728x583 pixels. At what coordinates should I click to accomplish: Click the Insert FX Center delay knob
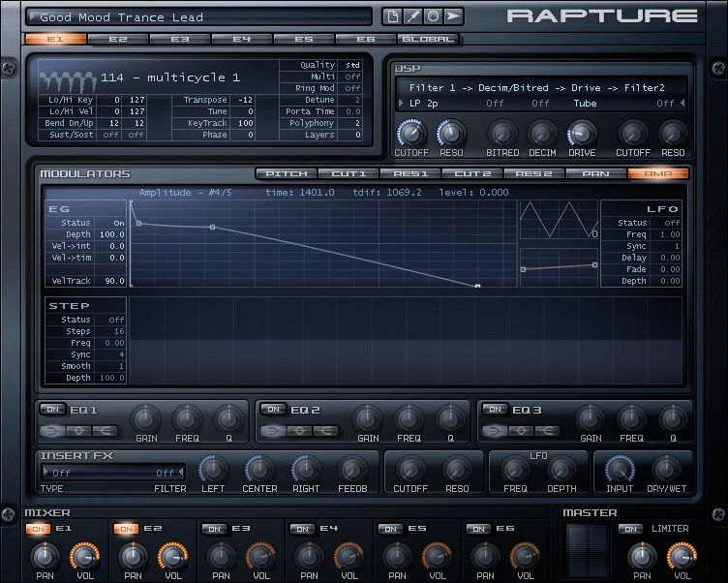coord(259,470)
